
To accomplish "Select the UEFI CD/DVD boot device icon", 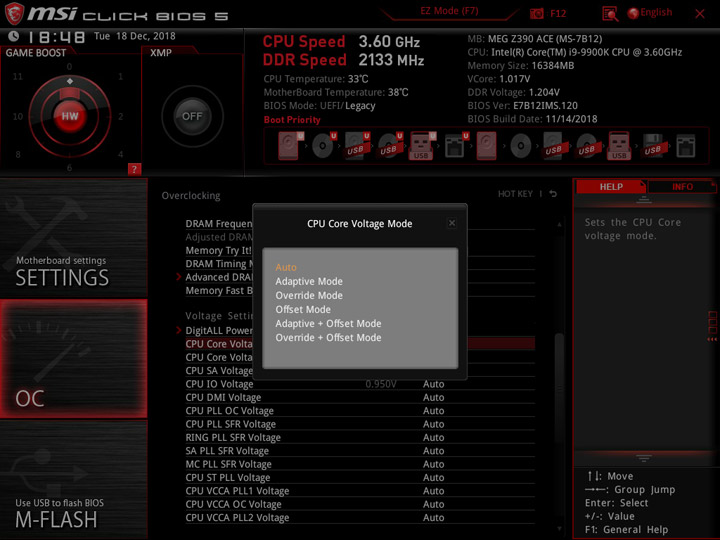I will point(323,146).
